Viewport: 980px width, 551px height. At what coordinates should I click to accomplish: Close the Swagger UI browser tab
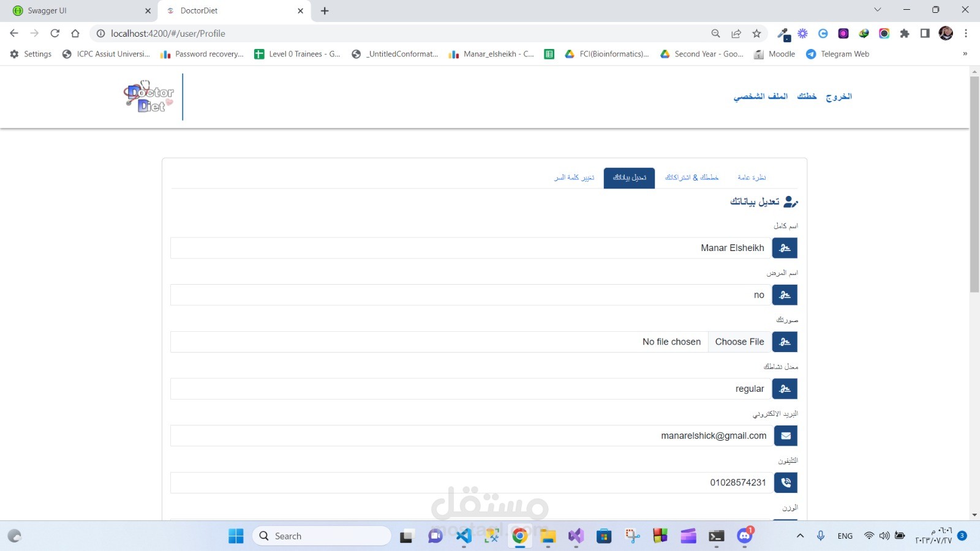[148, 10]
